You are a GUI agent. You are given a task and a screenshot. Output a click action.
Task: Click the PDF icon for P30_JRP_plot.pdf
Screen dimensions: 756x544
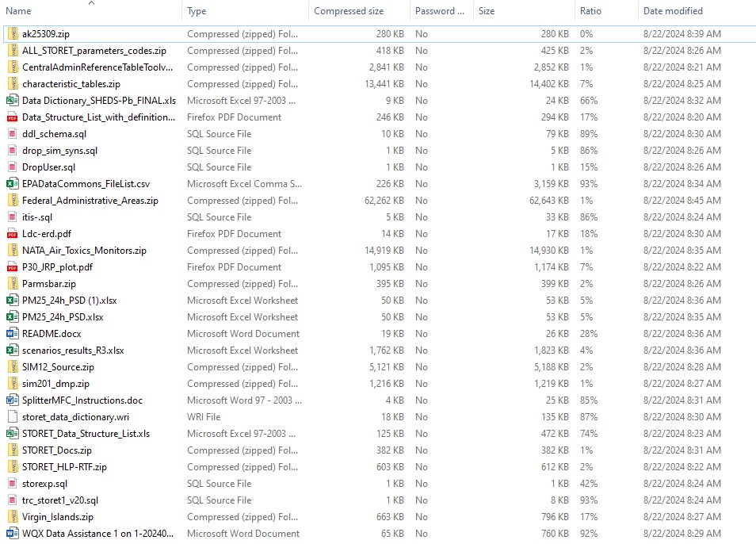[12, 267]
